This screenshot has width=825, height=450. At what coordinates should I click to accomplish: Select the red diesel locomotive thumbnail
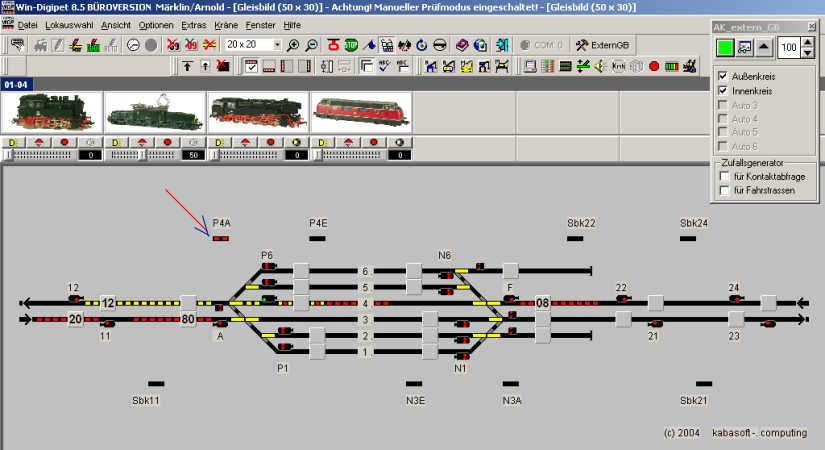point(360,113)
